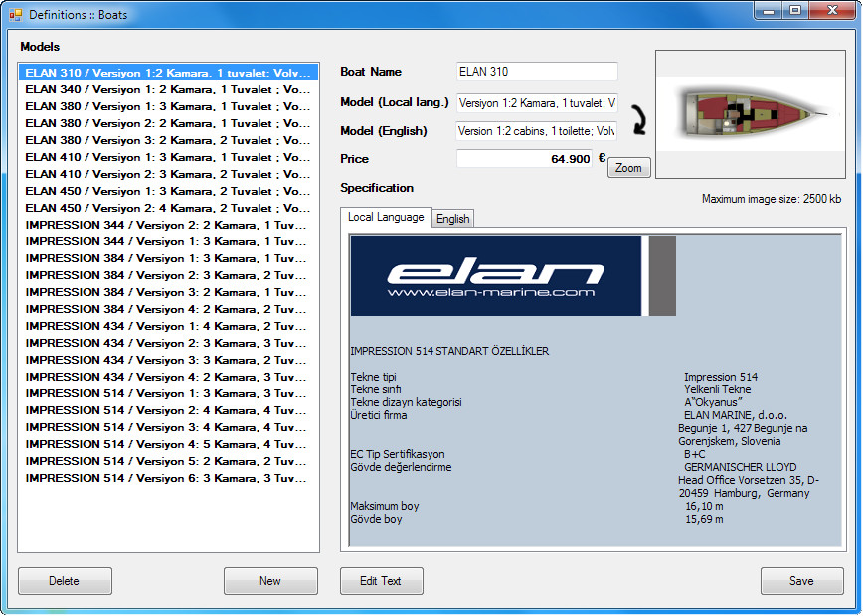Select the Local Language tab

(x=386, y=218)
